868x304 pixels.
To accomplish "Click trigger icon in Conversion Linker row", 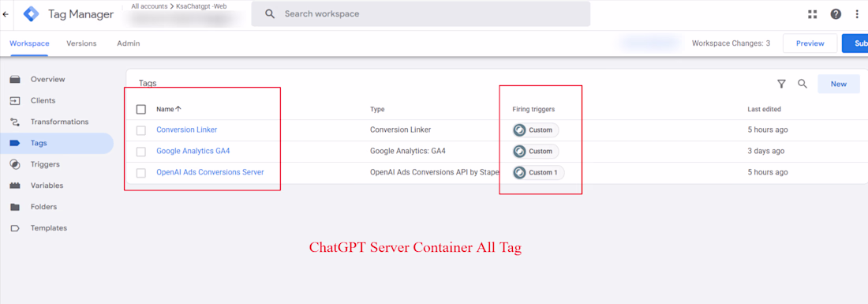I will pos(519,130).
